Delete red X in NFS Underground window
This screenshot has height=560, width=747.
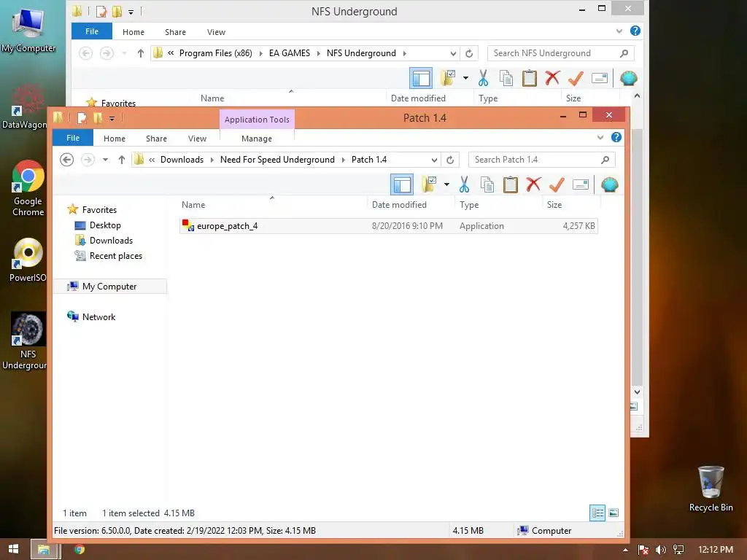553,78
